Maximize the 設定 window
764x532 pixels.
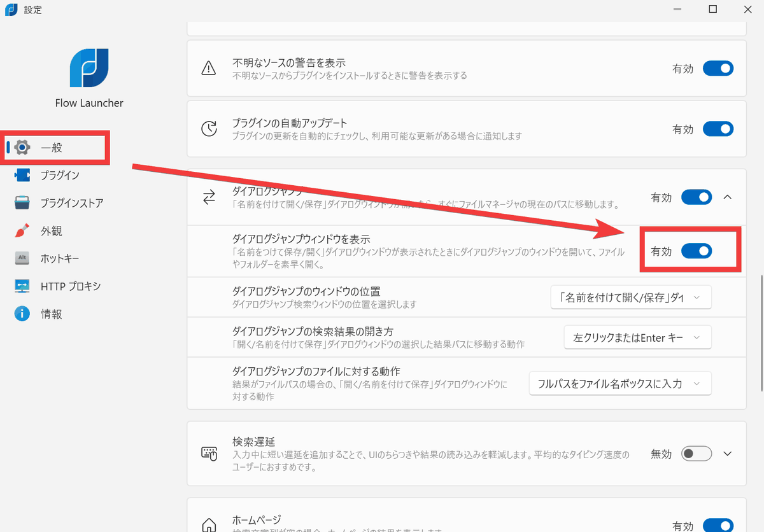713,10
